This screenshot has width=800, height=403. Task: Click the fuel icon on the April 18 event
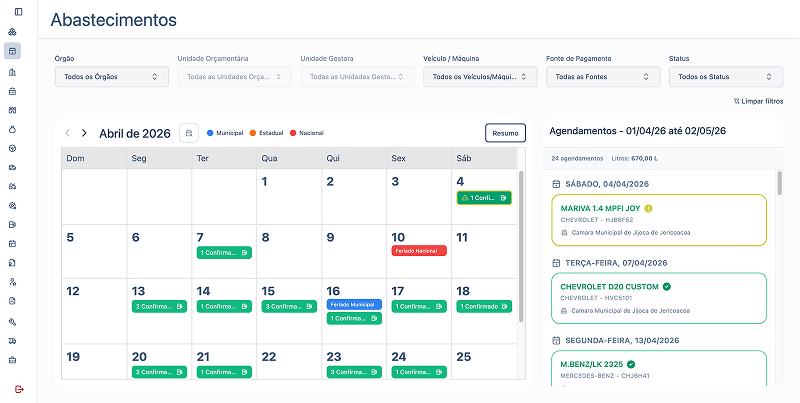click(504, 307)
